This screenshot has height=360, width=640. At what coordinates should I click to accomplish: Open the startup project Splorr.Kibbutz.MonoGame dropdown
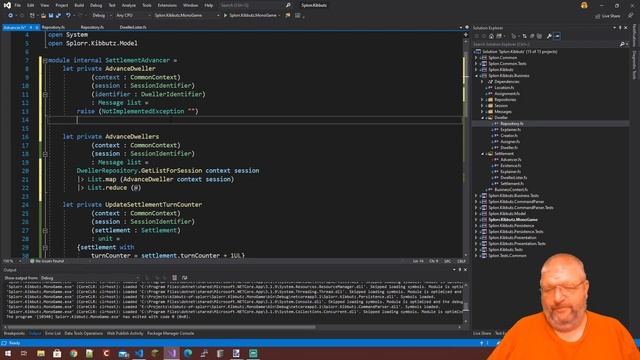tap(187, 16)
